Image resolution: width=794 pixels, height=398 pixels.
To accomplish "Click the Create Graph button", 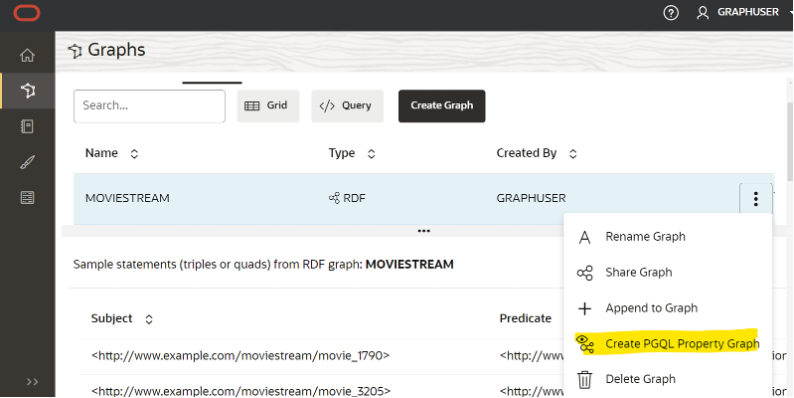I will click(x=442, y=106).
